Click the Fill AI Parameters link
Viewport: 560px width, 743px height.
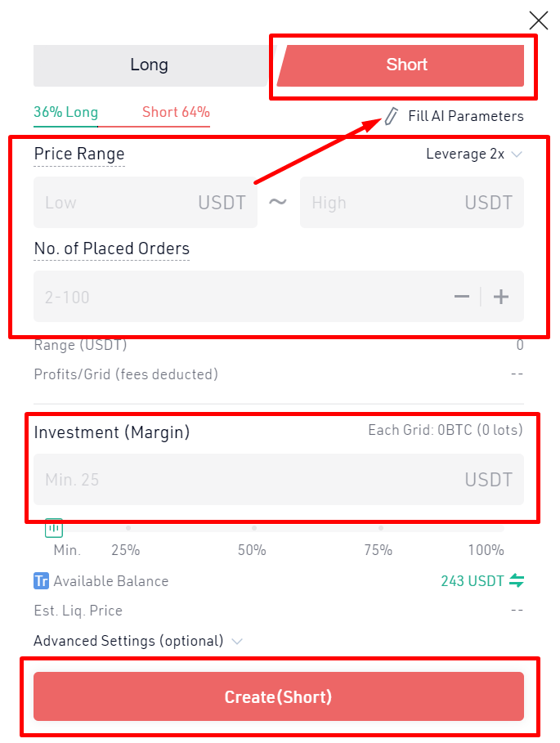pos(466,116)
